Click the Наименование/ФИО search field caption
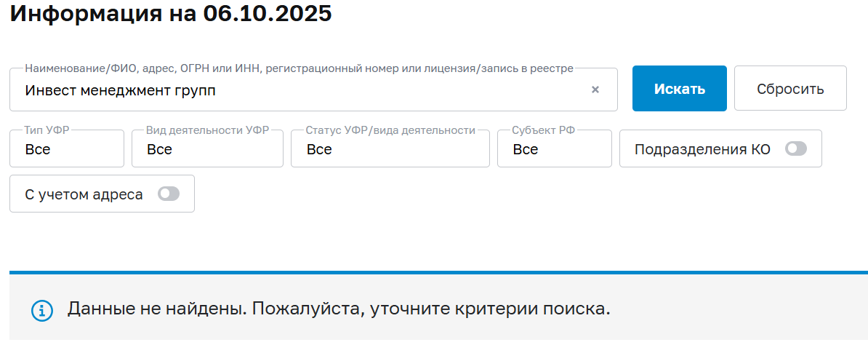This screenshot has width=868, height=361. coord(299,68)
